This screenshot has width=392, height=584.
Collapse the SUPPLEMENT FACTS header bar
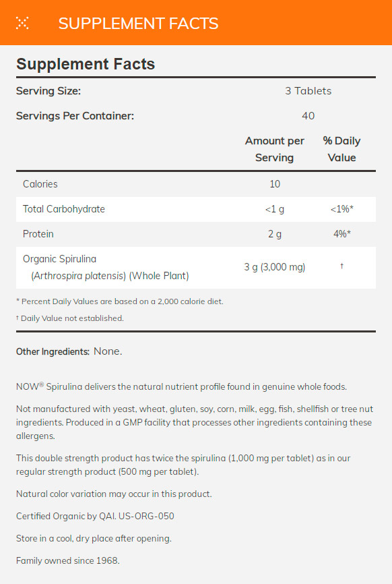196,23
